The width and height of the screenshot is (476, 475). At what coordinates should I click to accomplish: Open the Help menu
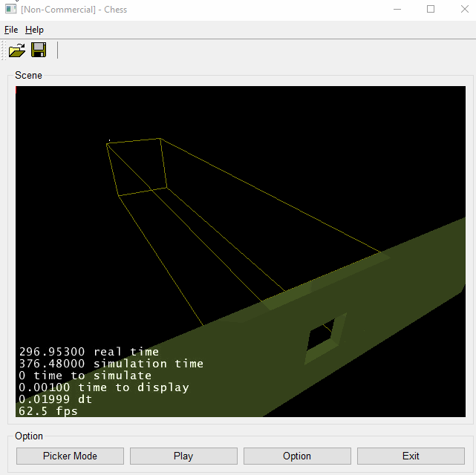coord(34,30)
